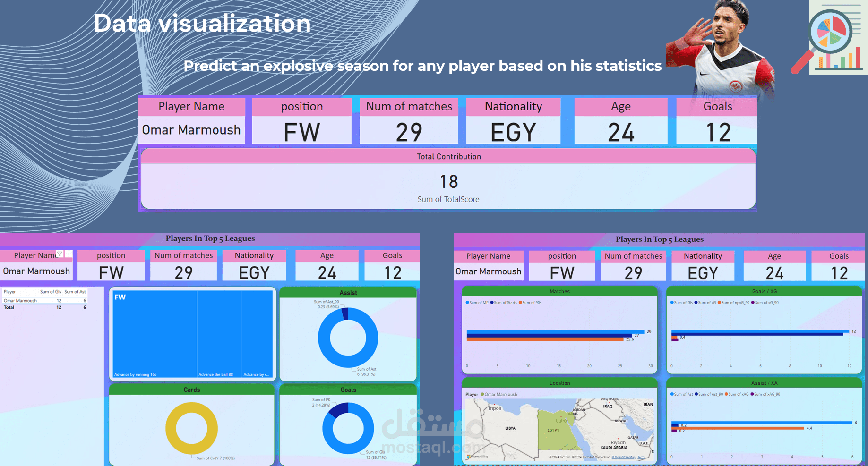Select the Sum of Starts legend entry
Screen dimensions: 868x466
tap(504, 303)
